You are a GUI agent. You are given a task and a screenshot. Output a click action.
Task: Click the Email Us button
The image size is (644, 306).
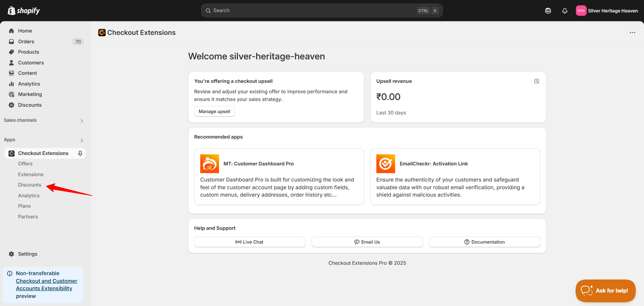[367, 242]
